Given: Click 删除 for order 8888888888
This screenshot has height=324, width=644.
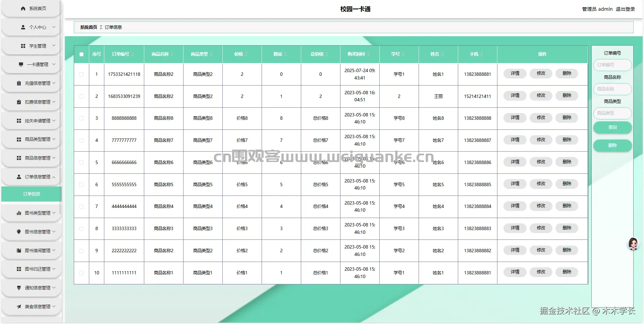Looking at the screenshot, I should pyautogui.click(x=567, y=118).
